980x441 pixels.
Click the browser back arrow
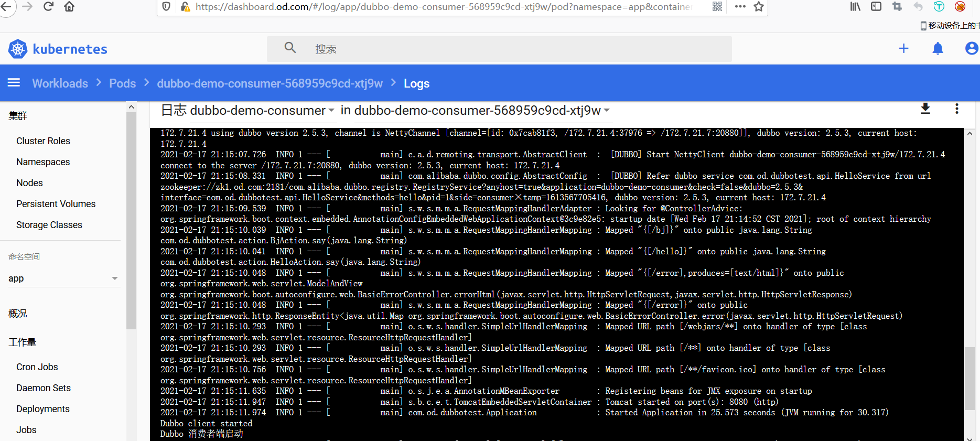pos(7,6)
